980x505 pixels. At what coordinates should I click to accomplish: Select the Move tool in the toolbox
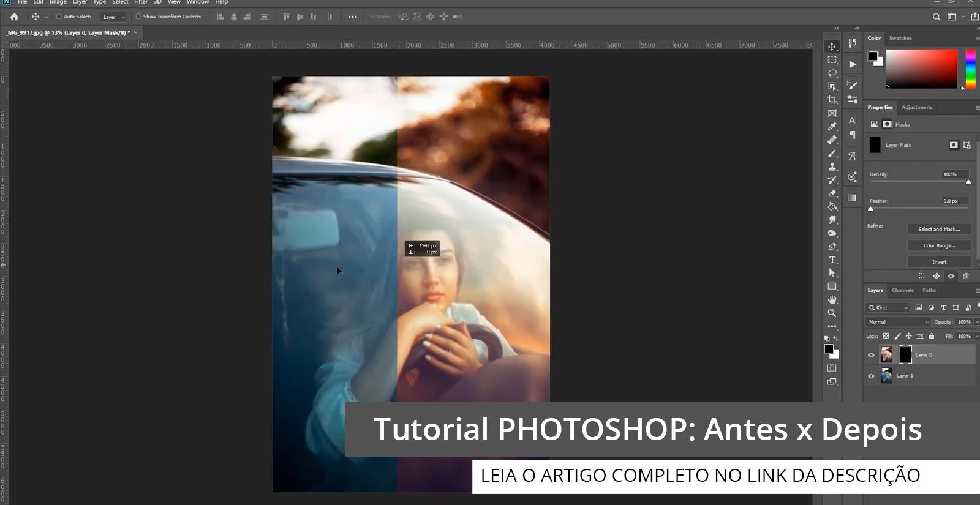point(832,47)
